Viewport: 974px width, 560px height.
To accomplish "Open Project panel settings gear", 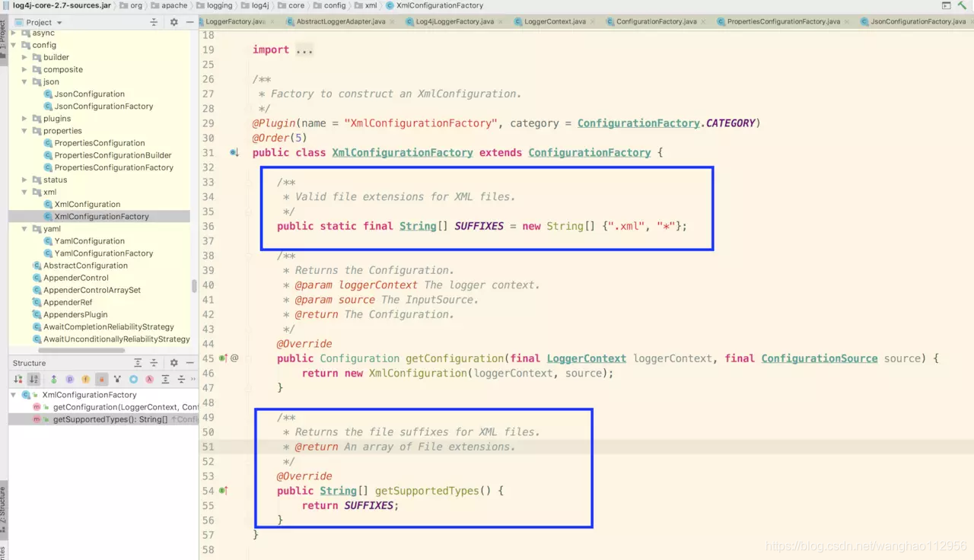I will tap(173, 22).
